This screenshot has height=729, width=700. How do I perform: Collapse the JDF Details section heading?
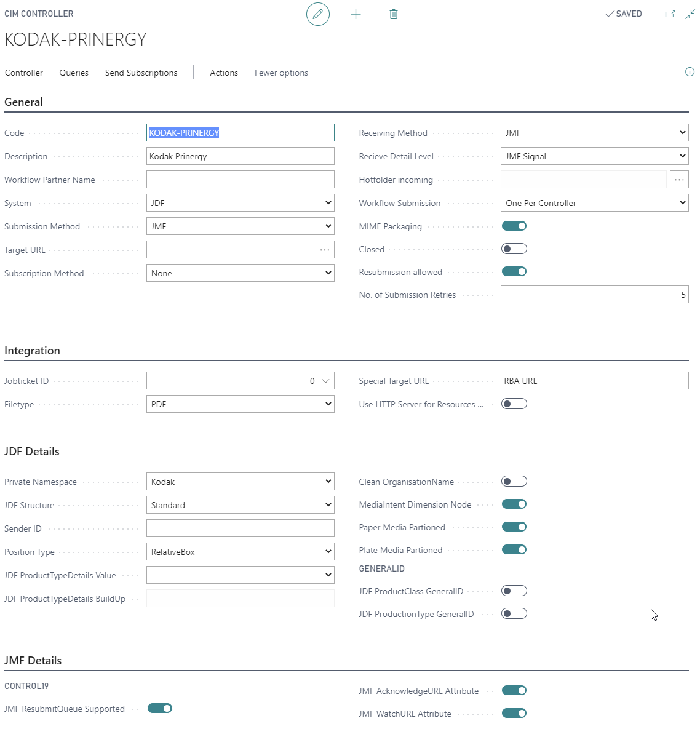[x=32, y=452]
